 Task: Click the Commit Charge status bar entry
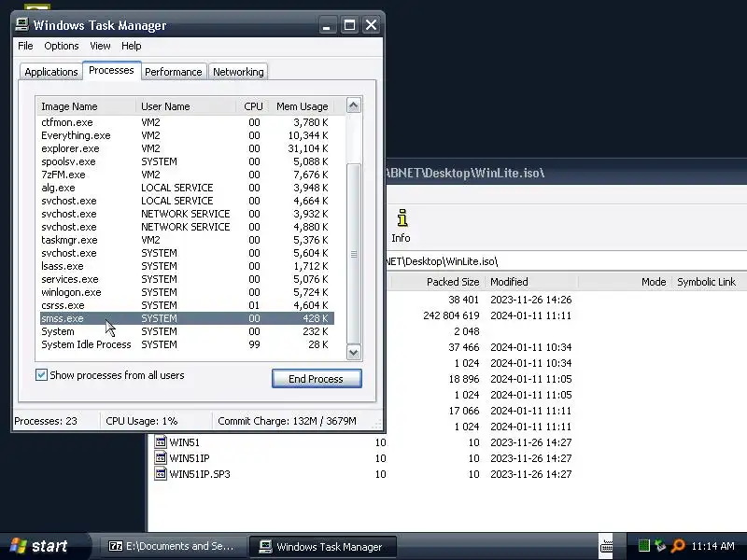pos(287,421)
